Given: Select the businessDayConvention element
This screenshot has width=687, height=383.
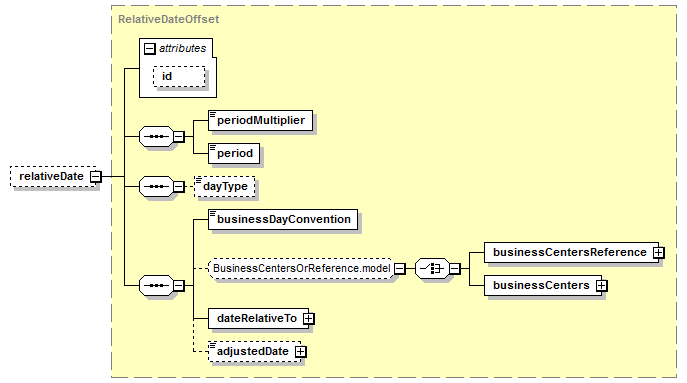Looking at the screenshot, I should [283, 219].
